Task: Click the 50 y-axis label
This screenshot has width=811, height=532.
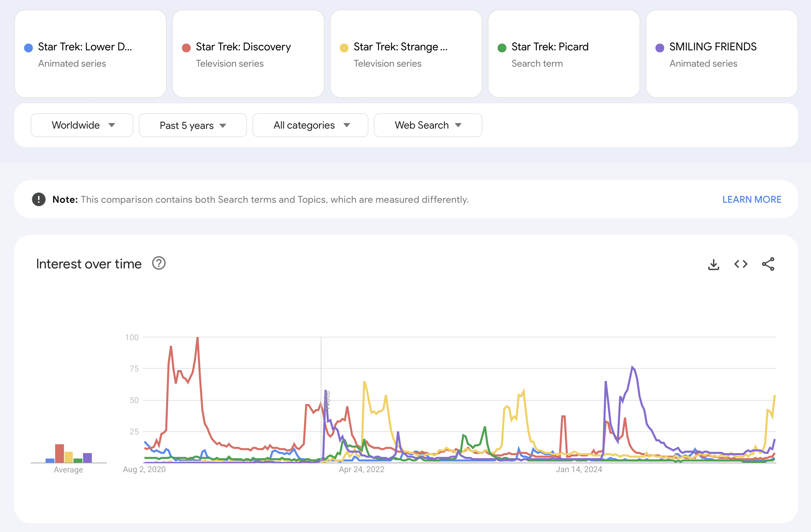Action: pos(134,400)
